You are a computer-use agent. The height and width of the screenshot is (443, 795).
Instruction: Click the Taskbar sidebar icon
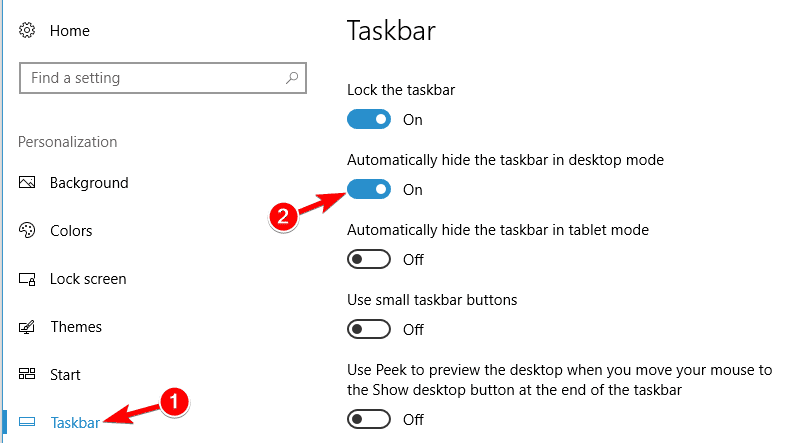28,422
